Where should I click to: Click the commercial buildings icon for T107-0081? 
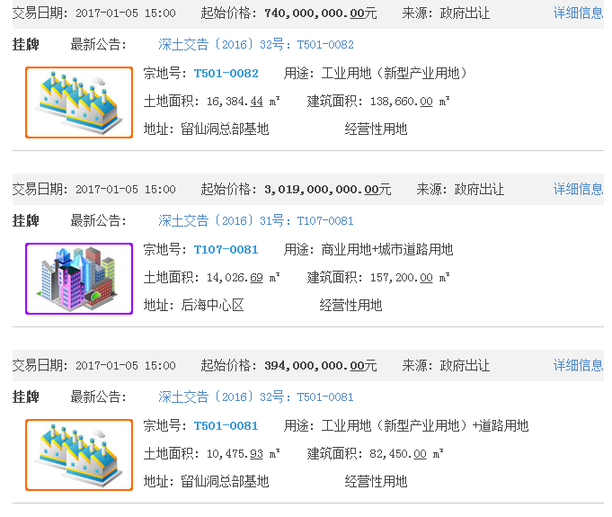[78, 278]
